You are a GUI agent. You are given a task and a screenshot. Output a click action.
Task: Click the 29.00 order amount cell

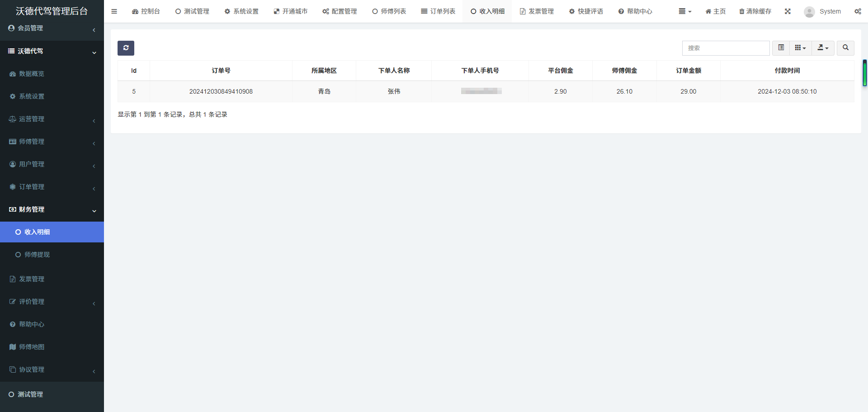[x=689, y=91]
